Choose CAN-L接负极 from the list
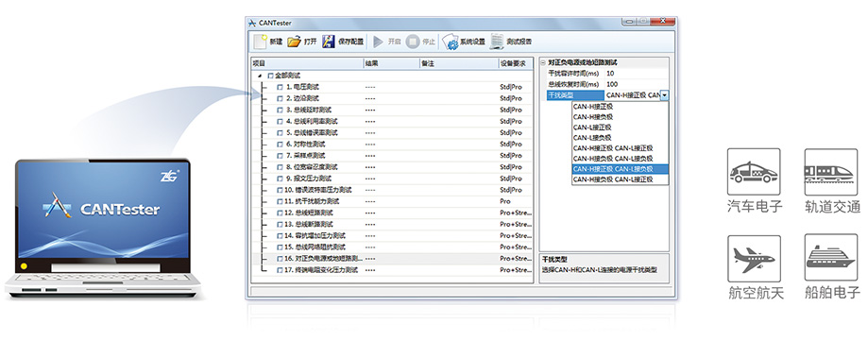This screenshot has height=341, width=868. coord(620,138)
